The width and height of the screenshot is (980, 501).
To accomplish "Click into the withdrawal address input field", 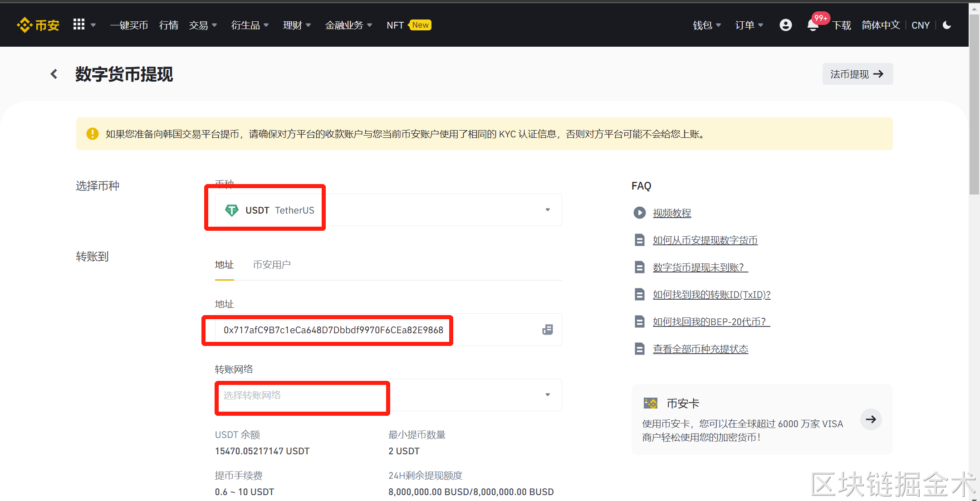I will 333,330.
